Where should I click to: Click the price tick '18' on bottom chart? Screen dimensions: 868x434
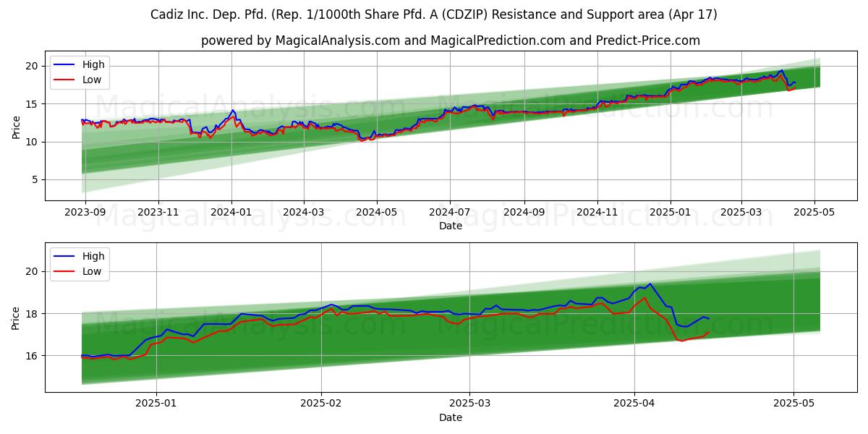tap(33, 314)
